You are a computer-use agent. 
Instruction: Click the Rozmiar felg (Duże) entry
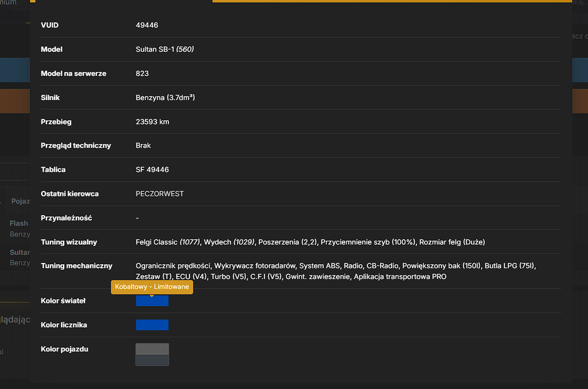point(452,242)
